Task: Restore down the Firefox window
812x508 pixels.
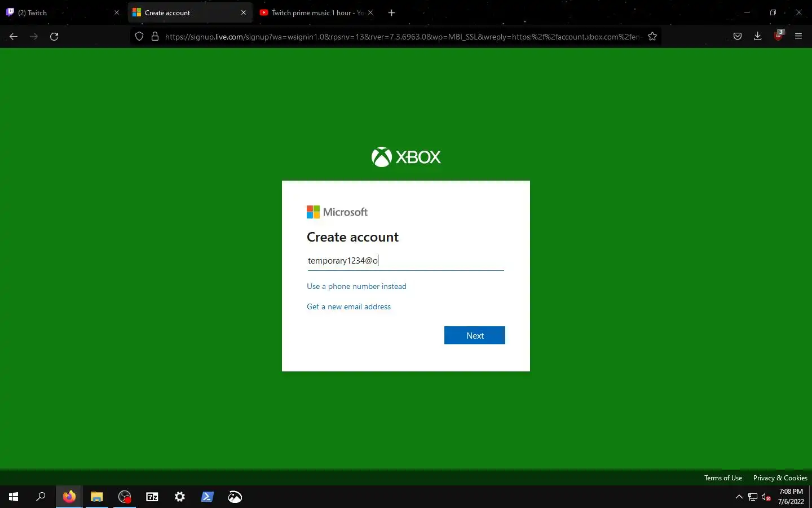Action: pos(773,12)
